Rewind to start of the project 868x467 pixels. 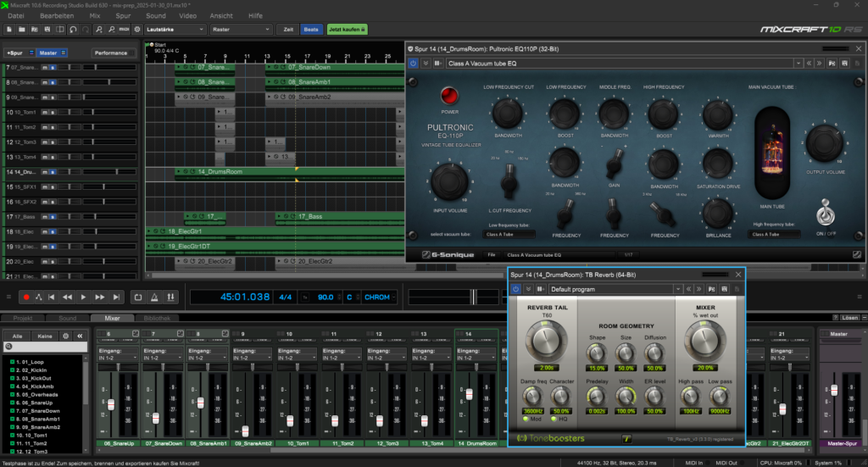(52, 297)
